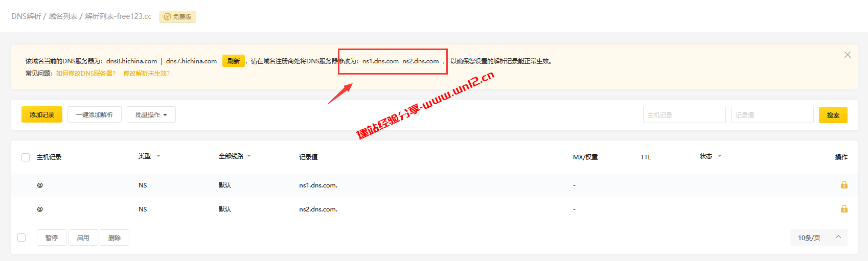Viewport: 868px width, 261px height.
Task: Click dns7.hichina.com in the notice
Action: click(x=191, y=61)
